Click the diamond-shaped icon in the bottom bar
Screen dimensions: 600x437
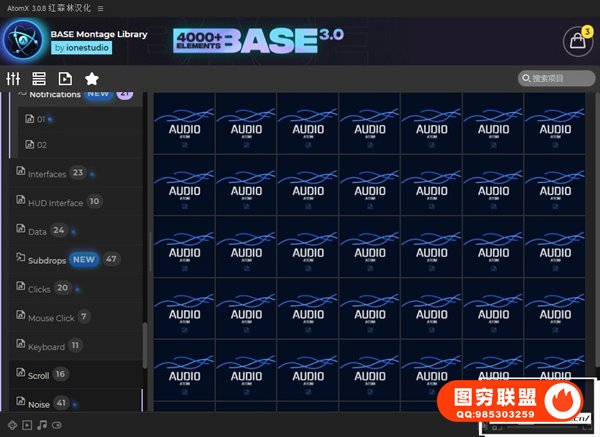[12, 425]
